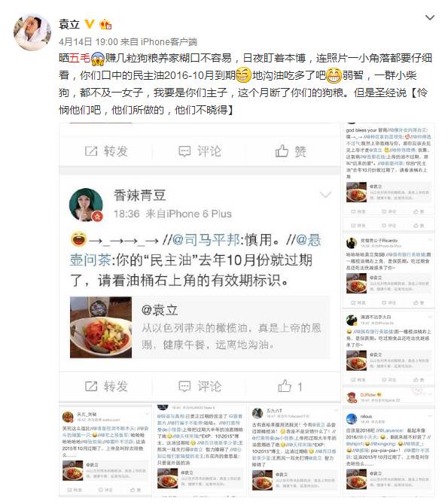Open quoted @袁立 olive oil post
Screen dimensions: 448x504
pos(200,327)
